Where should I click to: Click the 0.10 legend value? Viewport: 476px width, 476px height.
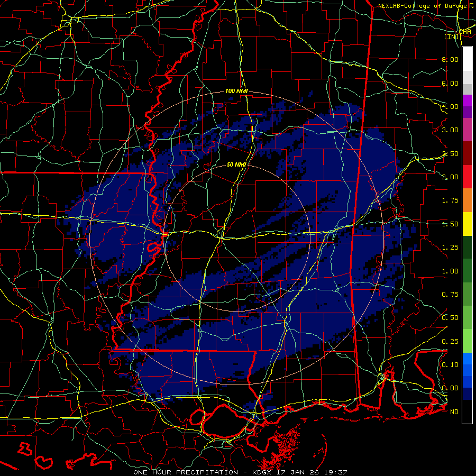coord(450,365)
